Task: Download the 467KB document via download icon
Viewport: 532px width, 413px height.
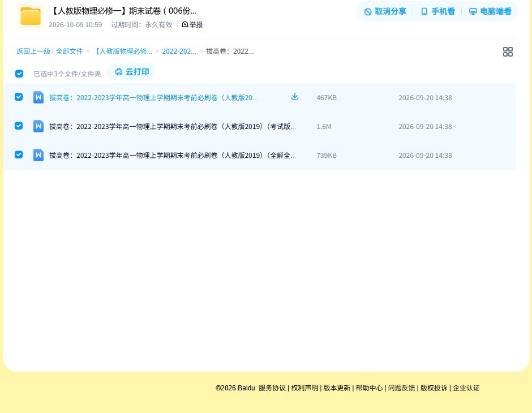Action: pyautogui.click(x=295, y=97)
